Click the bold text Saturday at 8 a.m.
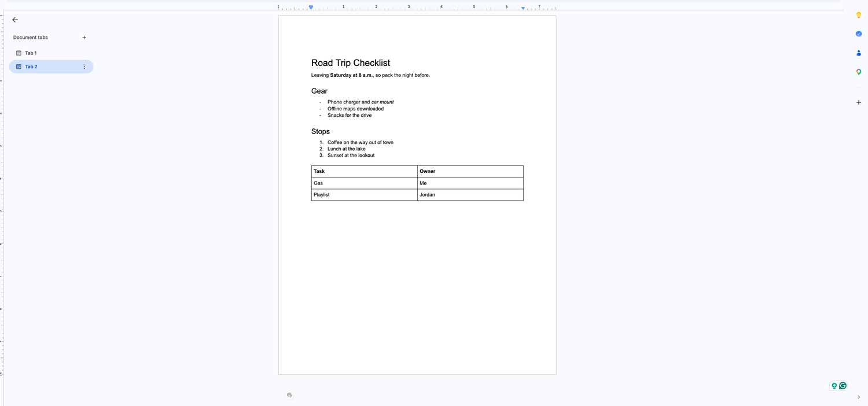 coord(351,75)
